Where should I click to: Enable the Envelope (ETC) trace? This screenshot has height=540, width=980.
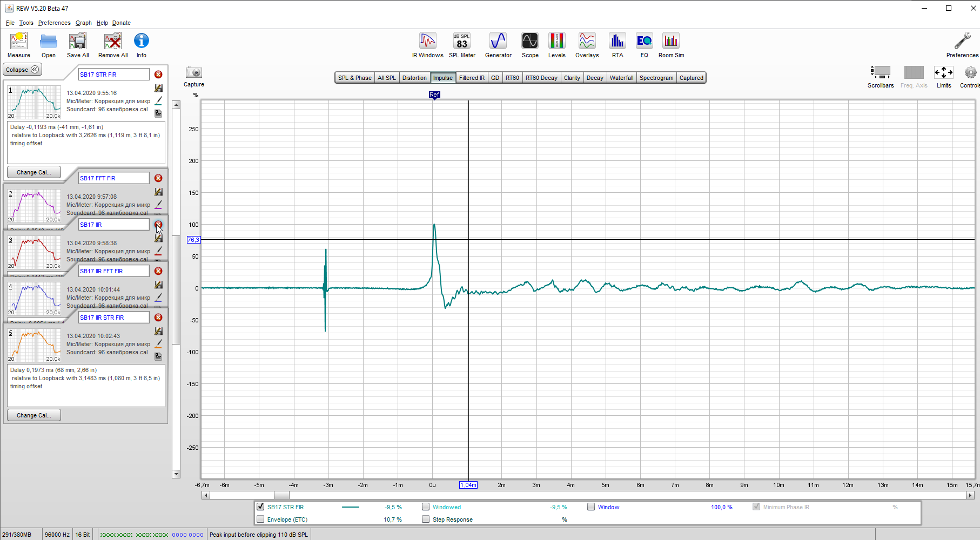click(x=260, y=519)
